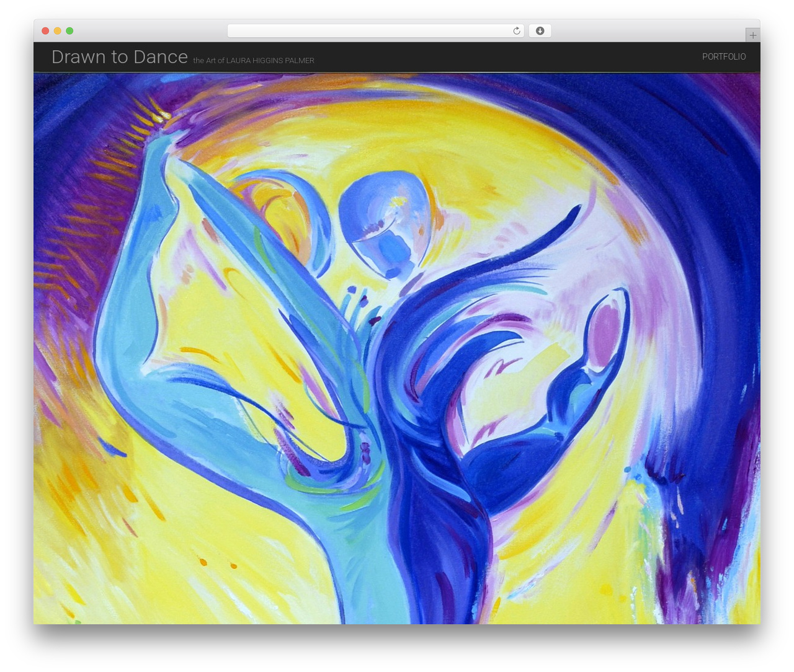Open the browser downloads arrow icon

[x=540, y=31]
